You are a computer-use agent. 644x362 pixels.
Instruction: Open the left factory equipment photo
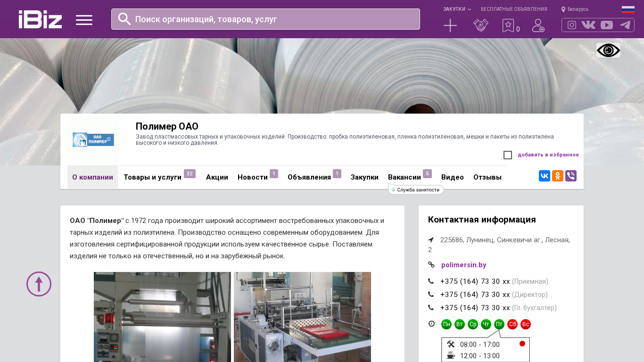(162, 317)
